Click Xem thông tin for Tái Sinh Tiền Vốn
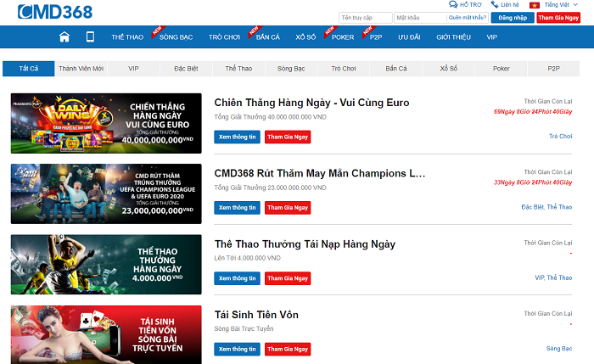 coord(237,349)
